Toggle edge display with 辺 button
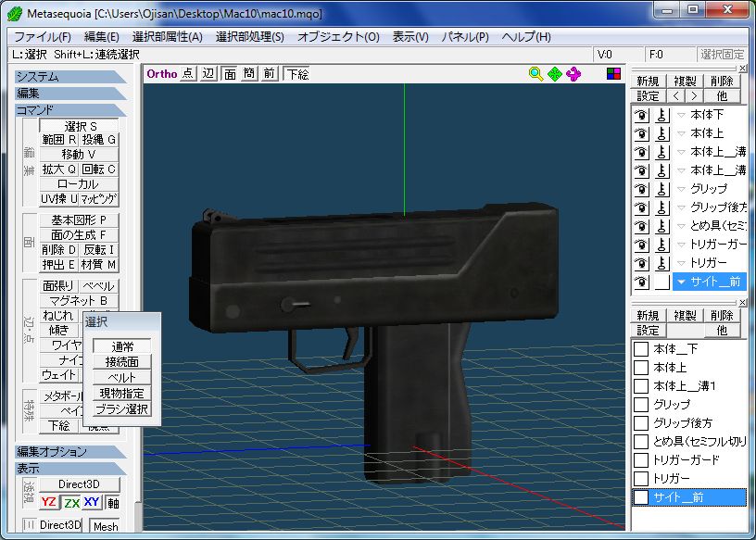Viewport: 756px width, 540px height. point(208,74)
